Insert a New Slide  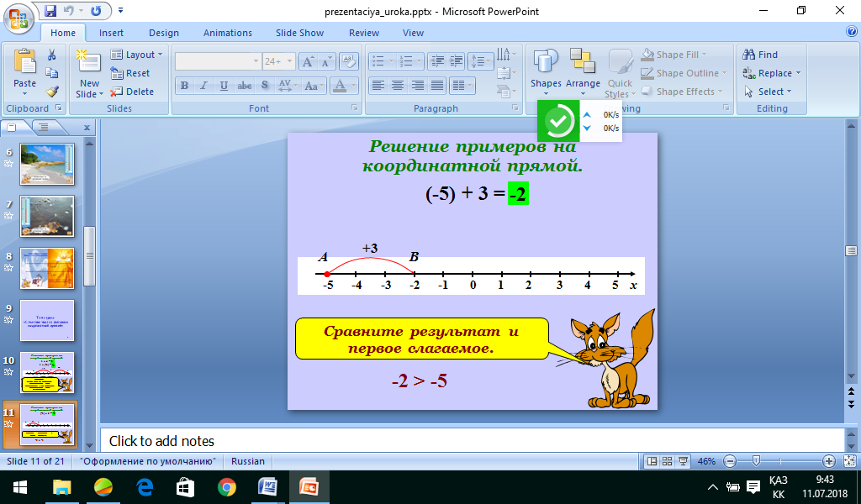pos(89,73)
